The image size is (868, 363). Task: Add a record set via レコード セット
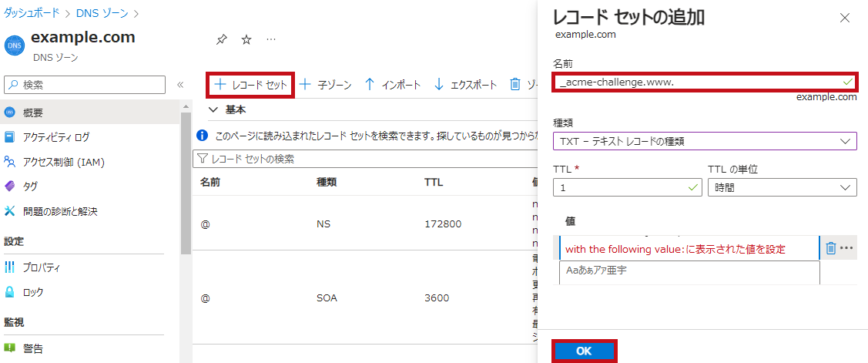point(250,85)
